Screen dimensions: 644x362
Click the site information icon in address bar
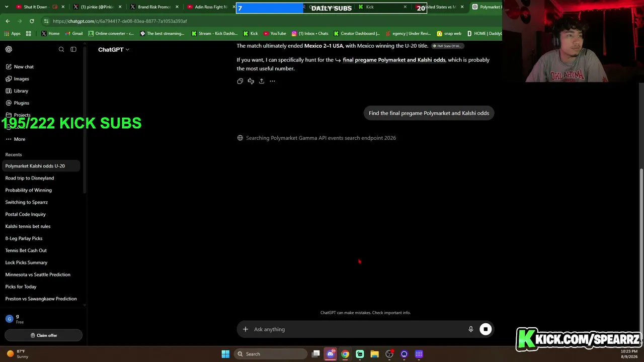pos(46,21)
